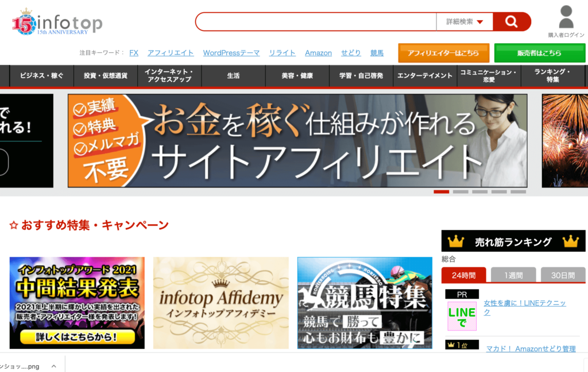The width and height of the screenshot is (588, 372).
Task: Open the 学習・自己啓発 category menu
Action: click(361, 76)
